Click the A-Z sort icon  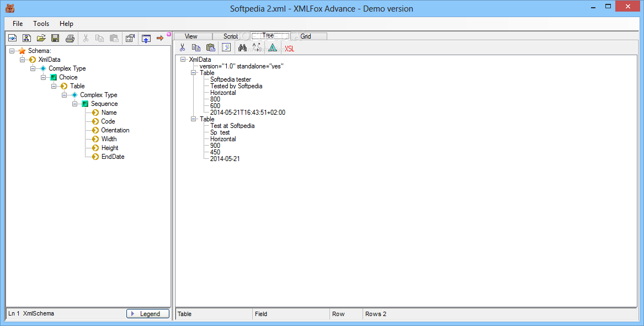257,48
